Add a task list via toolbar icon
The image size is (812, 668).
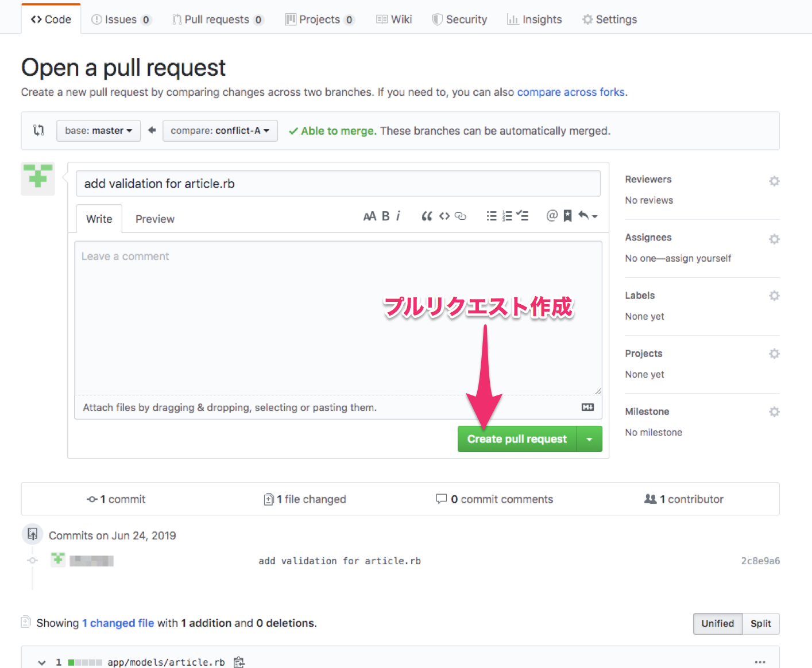click(x=522, y=216)
